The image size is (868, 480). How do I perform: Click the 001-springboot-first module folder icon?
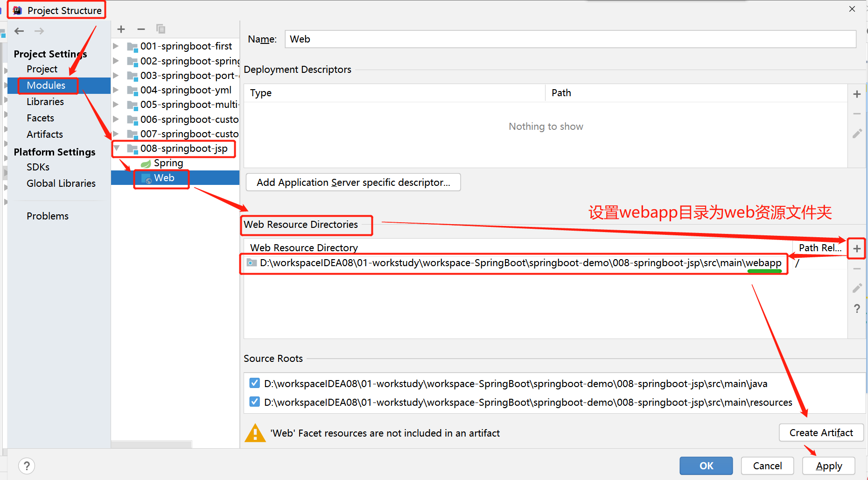(133, 47)
